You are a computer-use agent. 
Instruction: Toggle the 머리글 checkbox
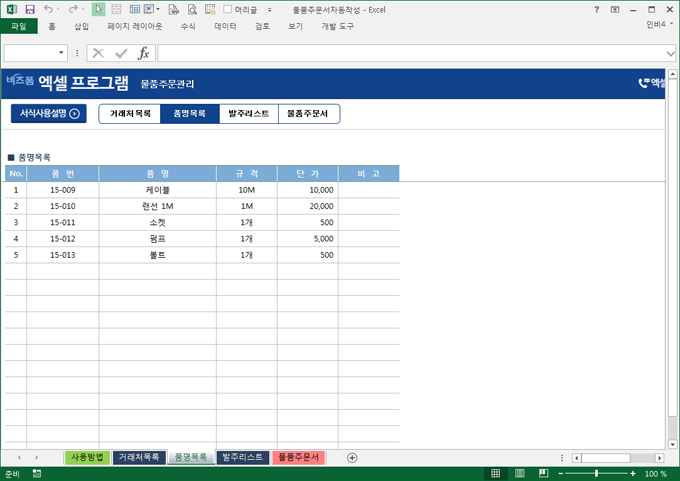pyautogui.click(x=228, y=9)
